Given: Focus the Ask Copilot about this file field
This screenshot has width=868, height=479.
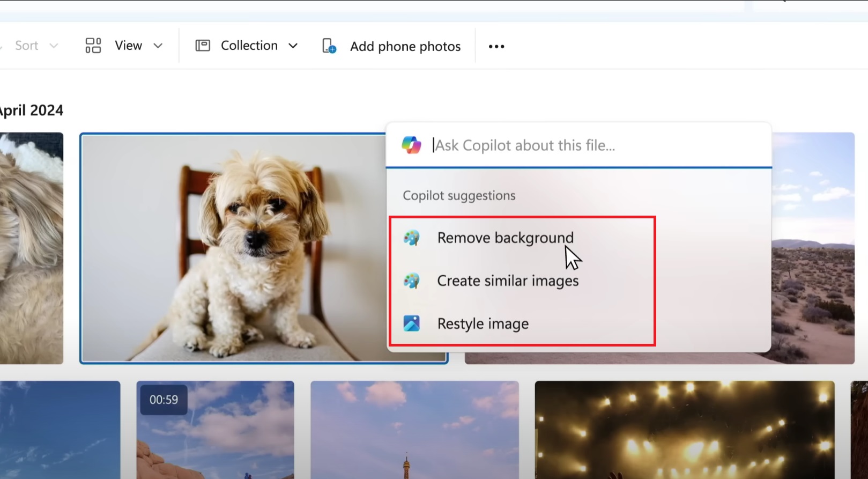Looking at the screenshot, I should pyautogui.click(x=578, y=145).
